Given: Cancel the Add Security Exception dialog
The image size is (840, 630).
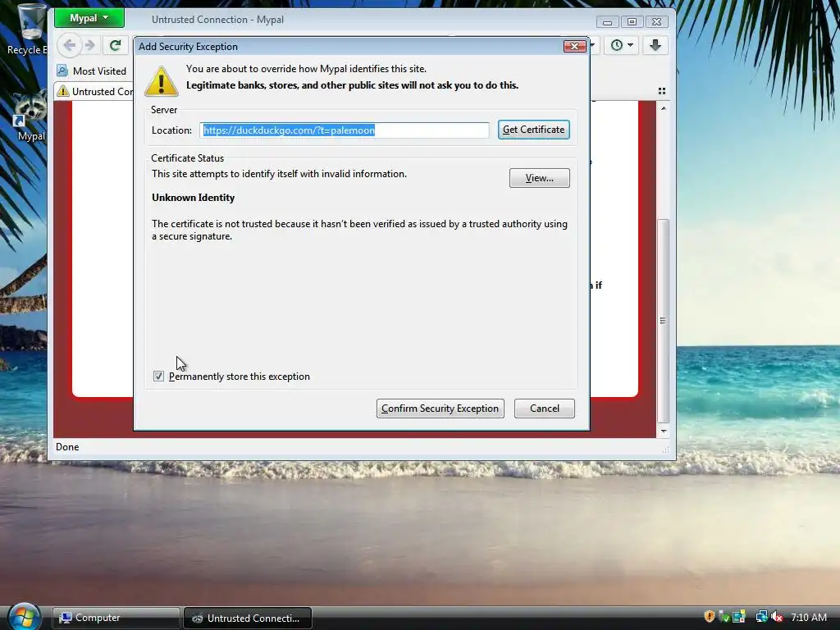Looking at the screenshot, I should tap(545, 409).
